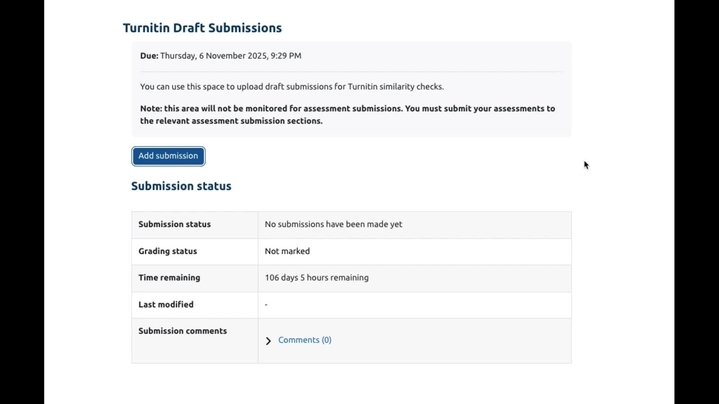Image resolution: width=719 pixels, height=404 pixels.
Task: Click the 'Not marked' grading status value
Action: (287, 251)
